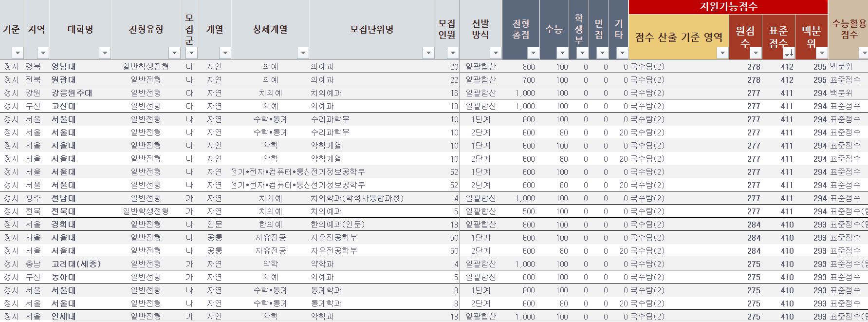868x322 pixels.
Task: Select 700 전형총점 cell in 원광대 row
Action: 521,80
